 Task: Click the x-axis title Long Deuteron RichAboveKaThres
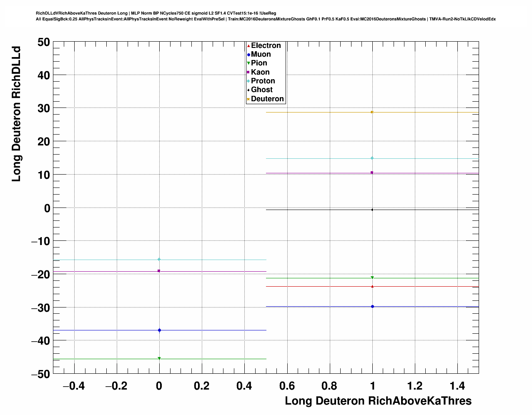pyautogui.click(x=378, y=401)
